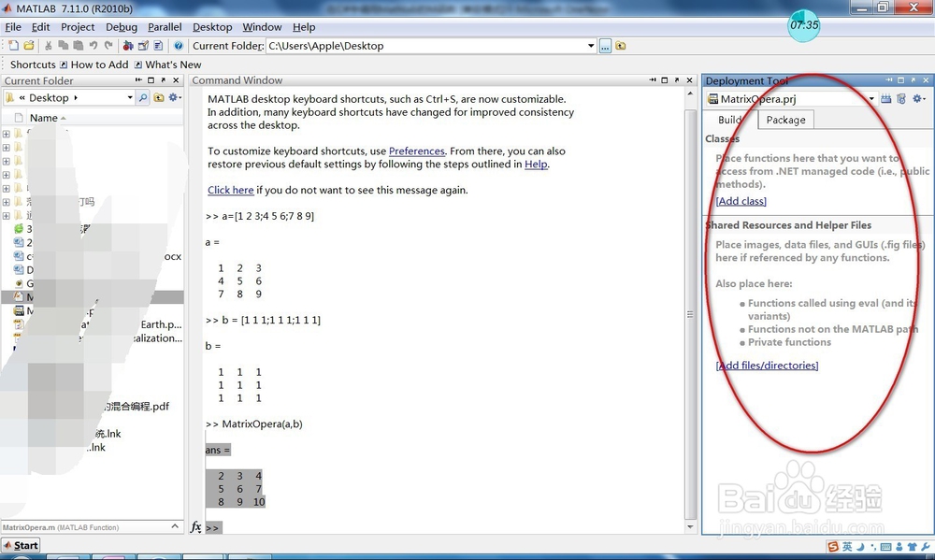Click the What's New shortcut
Image resolution: width=935 pixels, height=560 pixels.
(167, 65)
